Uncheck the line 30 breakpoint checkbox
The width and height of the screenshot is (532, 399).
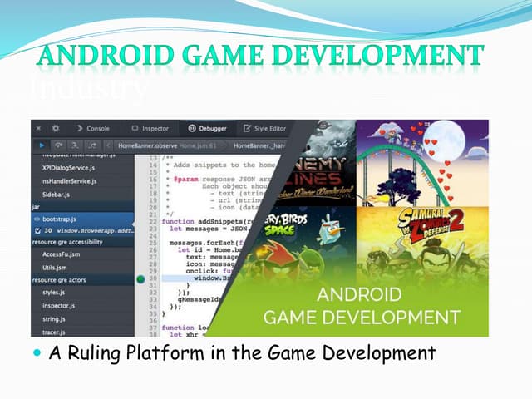pos(36,229)
